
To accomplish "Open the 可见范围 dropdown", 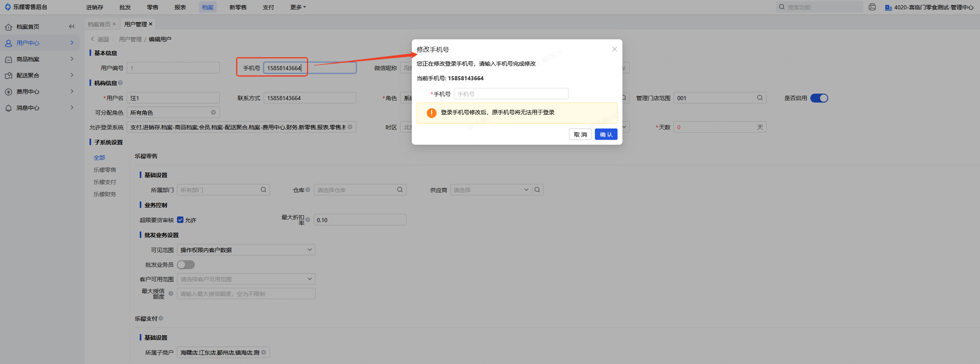I will point(246,250).
